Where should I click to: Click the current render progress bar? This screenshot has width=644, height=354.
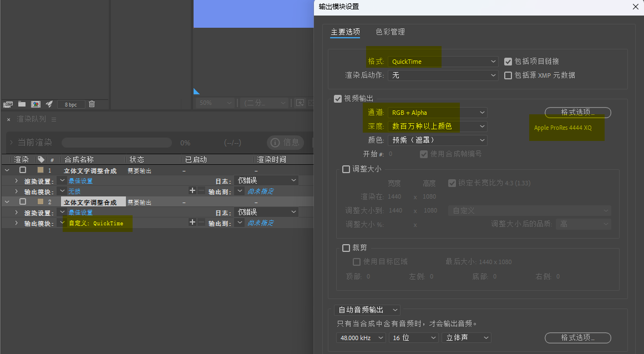[116, 143]
